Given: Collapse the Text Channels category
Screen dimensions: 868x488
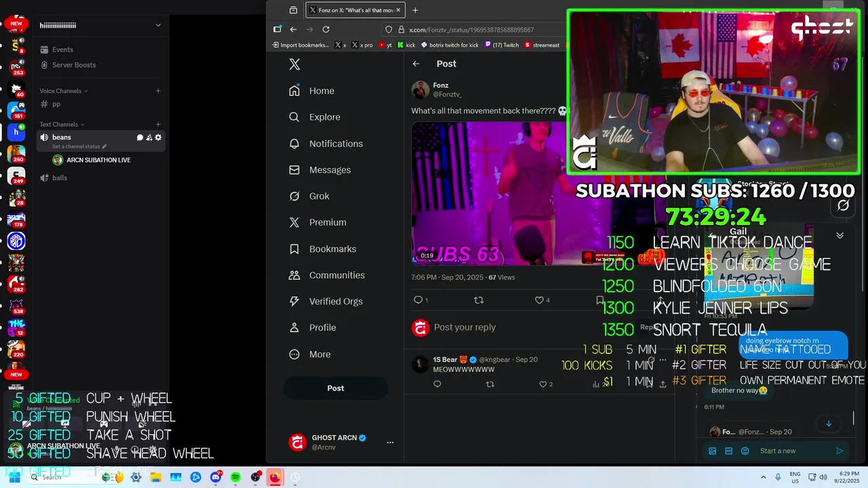Looking at the screenshot, I should coord(62,124).
